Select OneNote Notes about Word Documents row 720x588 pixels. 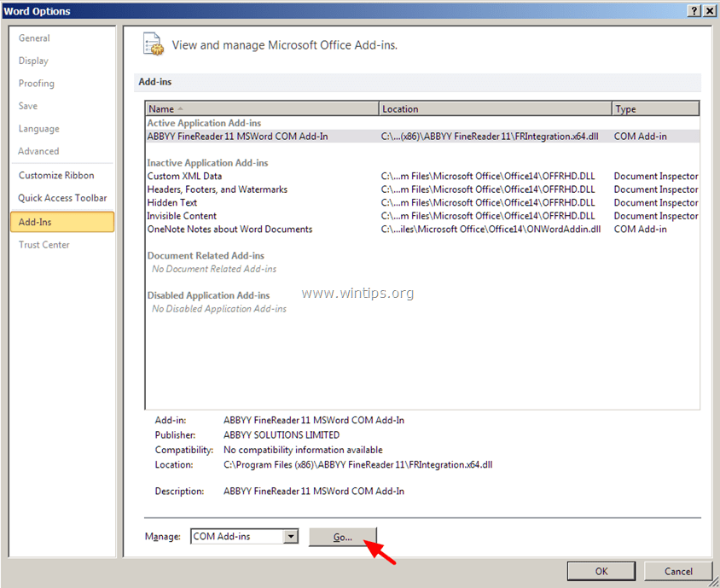(x=422, y=230)
